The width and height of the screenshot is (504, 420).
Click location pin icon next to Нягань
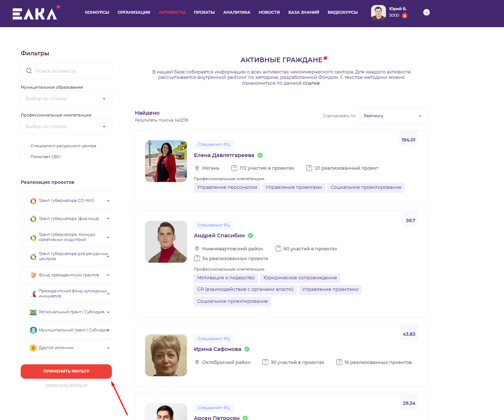tap(197, 168)
